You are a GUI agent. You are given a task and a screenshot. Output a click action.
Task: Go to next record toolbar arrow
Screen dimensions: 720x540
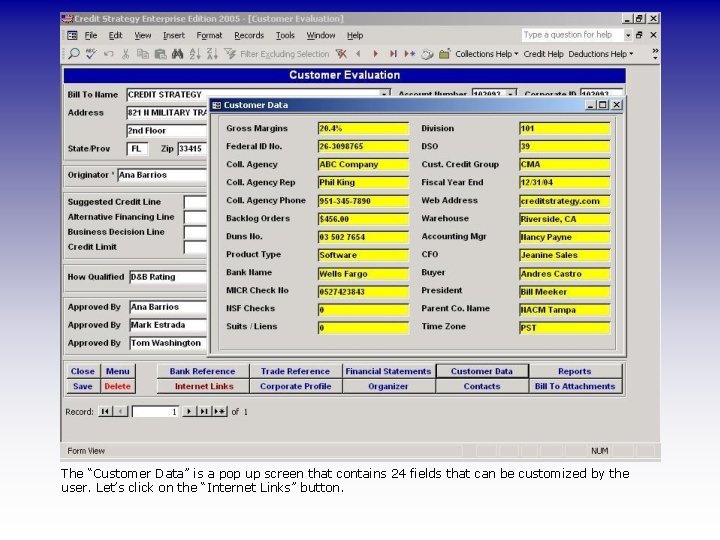pos(376,54)
